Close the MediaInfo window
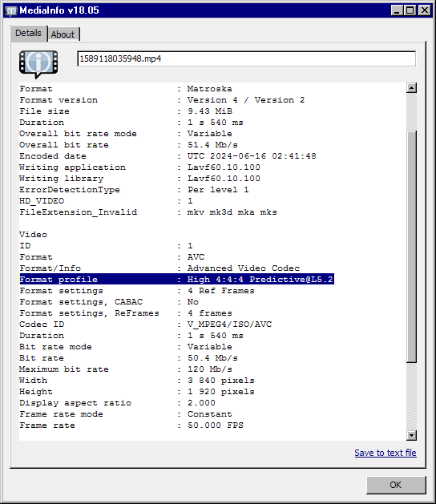 425,10
